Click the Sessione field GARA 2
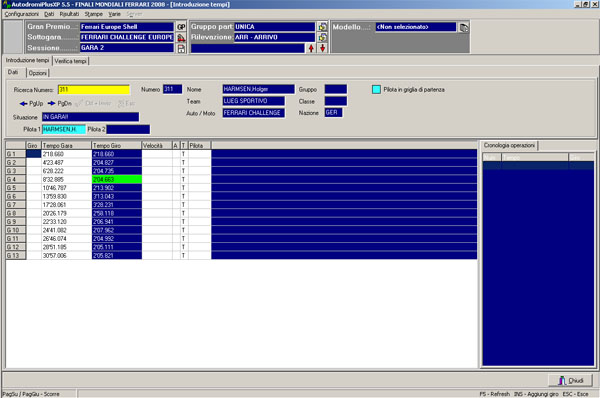 pos(127,48)
